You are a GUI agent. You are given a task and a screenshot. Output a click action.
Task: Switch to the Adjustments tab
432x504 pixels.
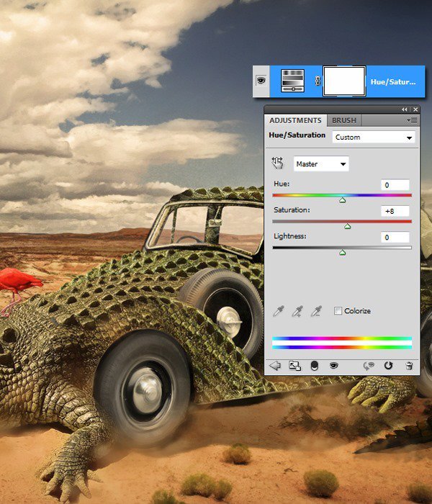click(x=295, y=120)
